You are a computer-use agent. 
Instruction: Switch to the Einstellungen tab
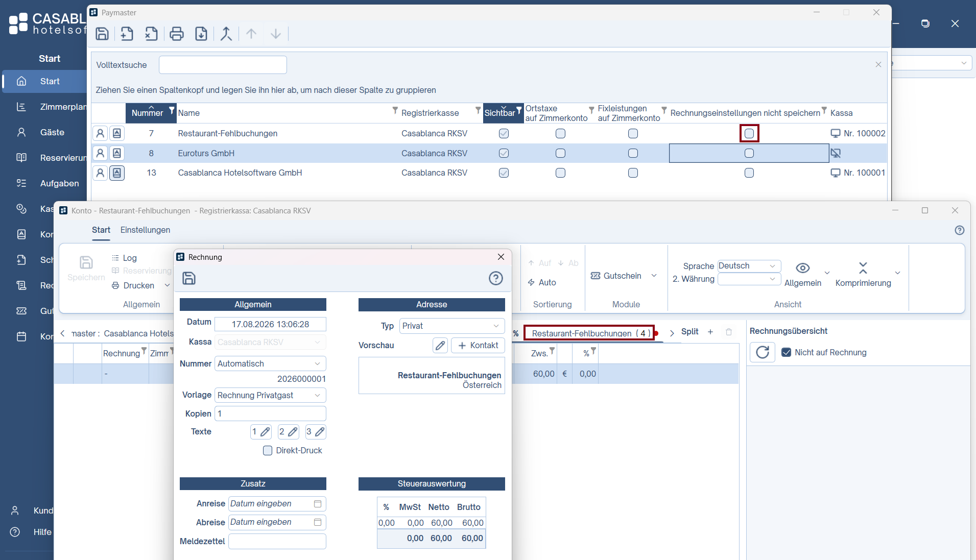[x=145, y=230]
